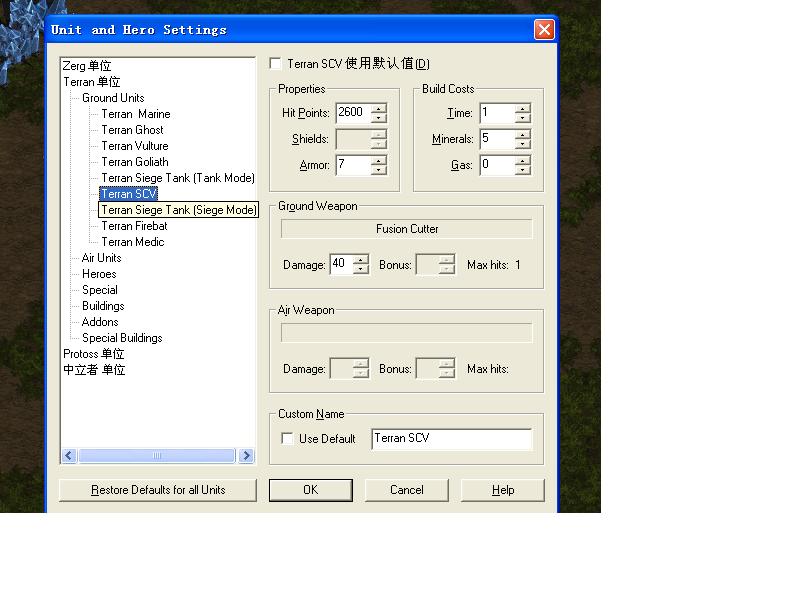This screenshot has height=600, width=800.
Task: Expand the Heroes tree node
Action: pos(98,274)
